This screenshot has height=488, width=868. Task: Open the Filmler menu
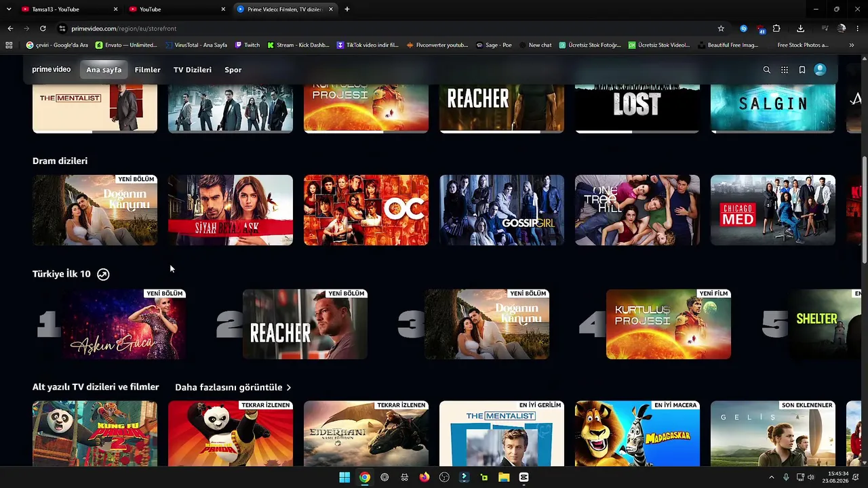[x=147, y=70]
